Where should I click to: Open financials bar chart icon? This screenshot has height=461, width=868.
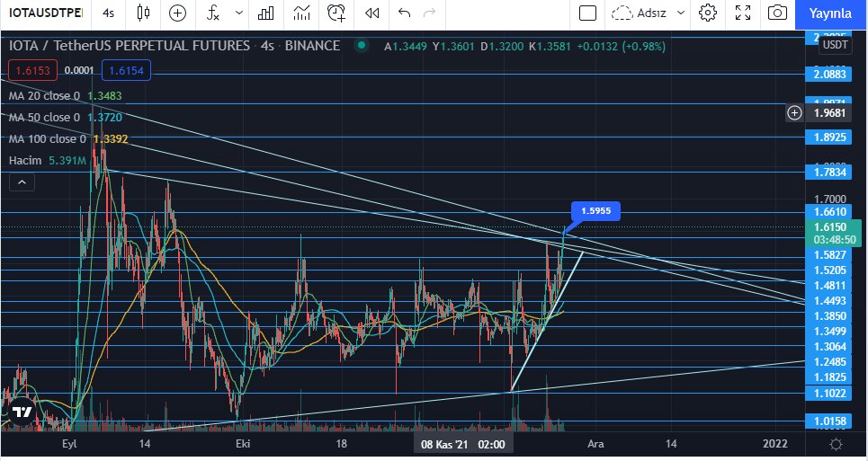pos(265,13)
